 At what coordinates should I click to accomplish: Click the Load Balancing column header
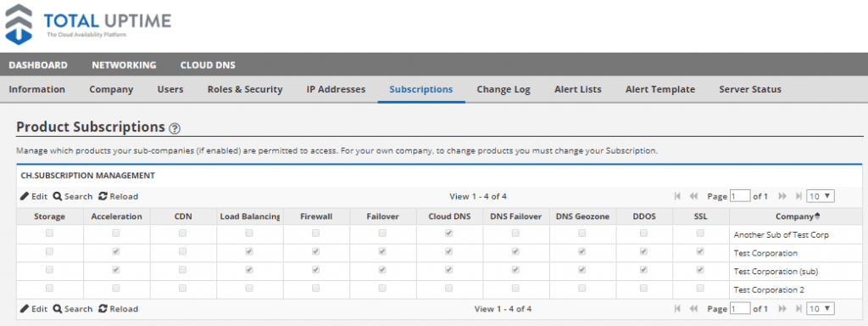[250, 216]
